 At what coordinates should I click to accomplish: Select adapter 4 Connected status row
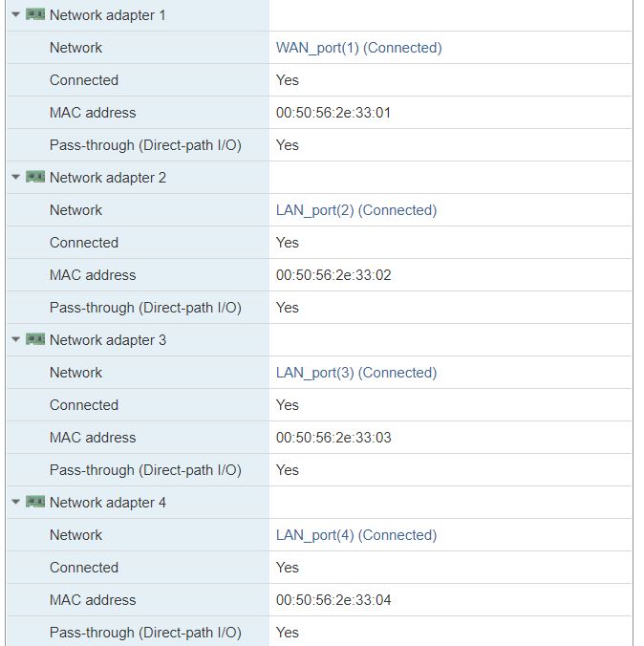pyautogui.click(x=319, y=568)
